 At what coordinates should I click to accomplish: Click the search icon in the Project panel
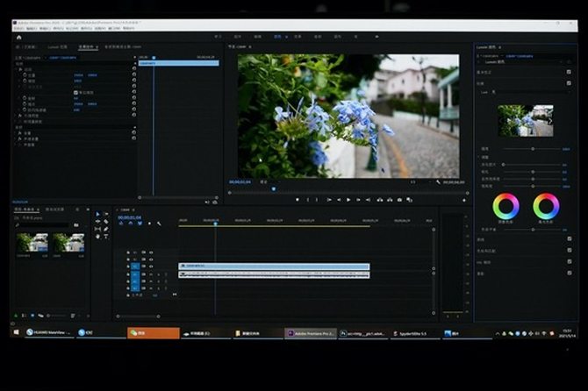(17, 225)
